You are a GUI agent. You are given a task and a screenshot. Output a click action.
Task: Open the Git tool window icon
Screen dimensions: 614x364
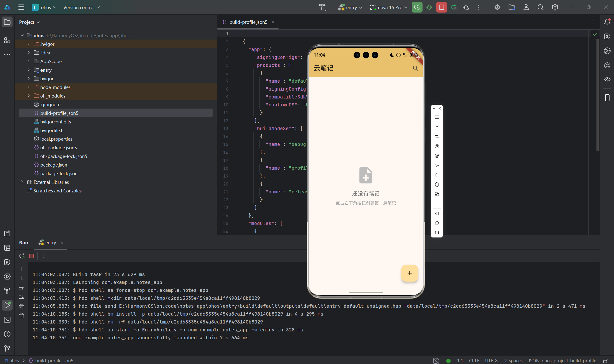pyautogui.click(x=7, y=348)
